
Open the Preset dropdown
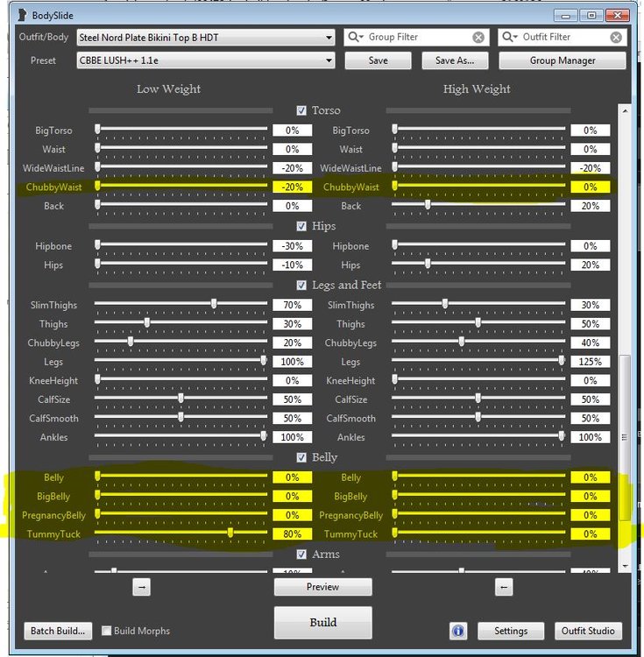pos(206,60)
